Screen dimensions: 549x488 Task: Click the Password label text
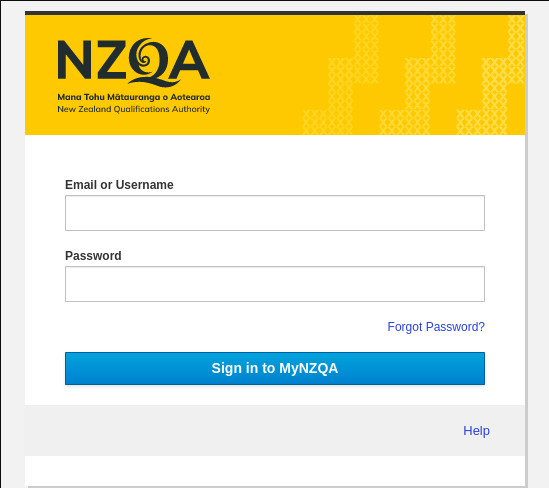(93, 256)
